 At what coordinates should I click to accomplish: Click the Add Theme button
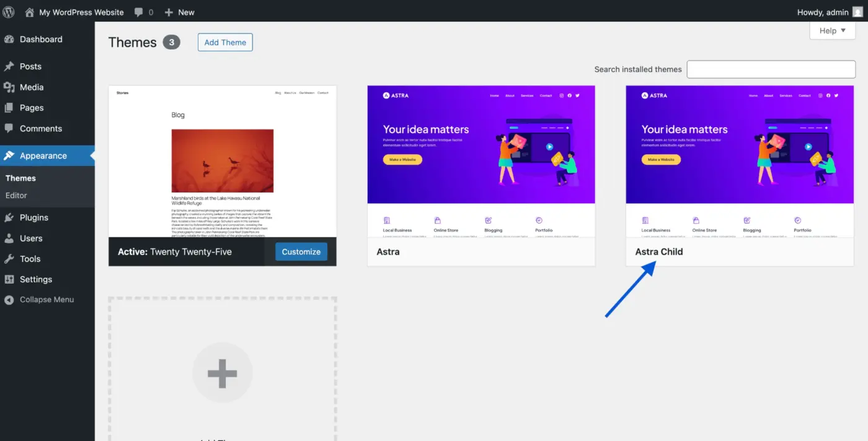pyautogui.click(x=225, y=42)
